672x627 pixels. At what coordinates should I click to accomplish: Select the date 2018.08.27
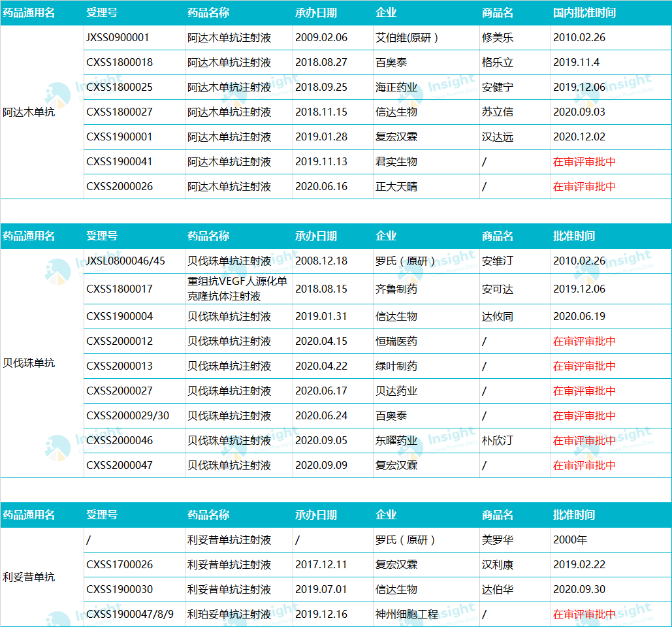point(321,63)
